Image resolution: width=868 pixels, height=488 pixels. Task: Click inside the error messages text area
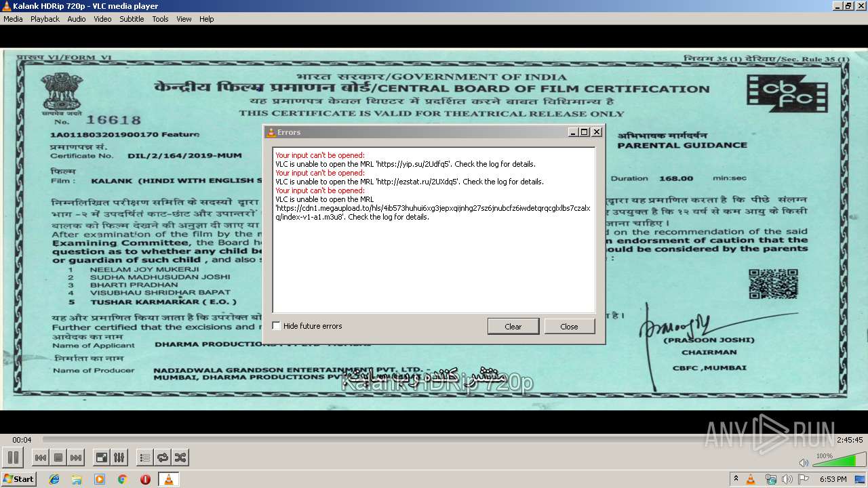point(434,230)
